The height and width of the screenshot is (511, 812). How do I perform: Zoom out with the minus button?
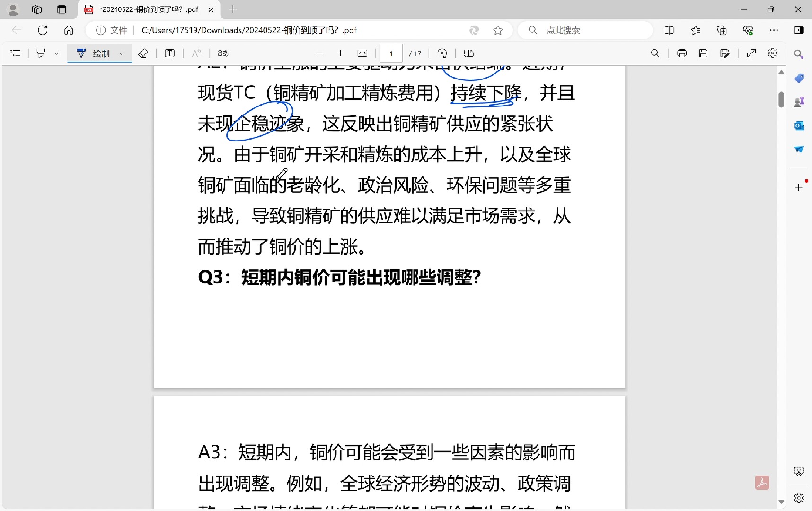(x=319, y=53)
